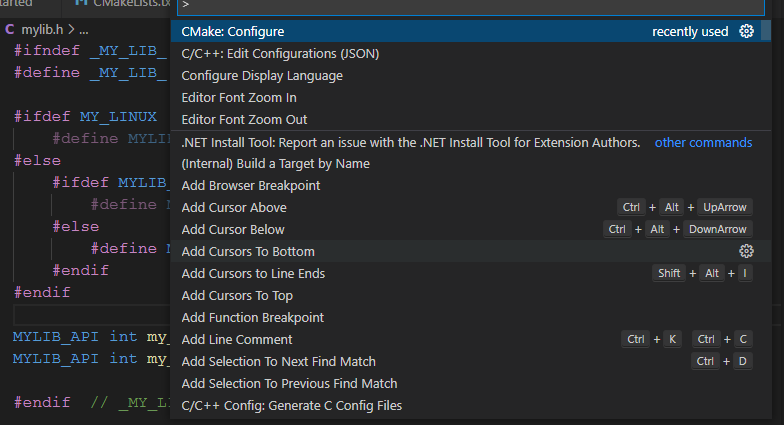Click gear icon next to CMake: Configure
Viewport: 784px width, 425px height.
point(746,31)
